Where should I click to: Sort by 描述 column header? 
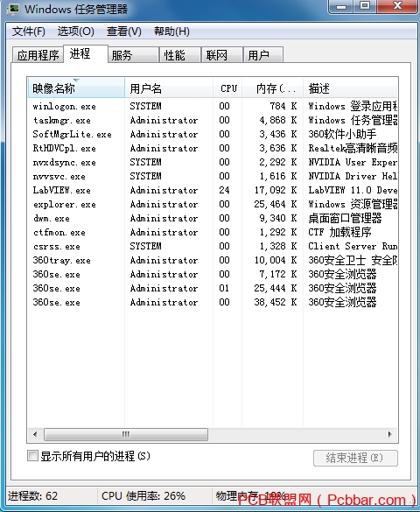tap(351, 88)
